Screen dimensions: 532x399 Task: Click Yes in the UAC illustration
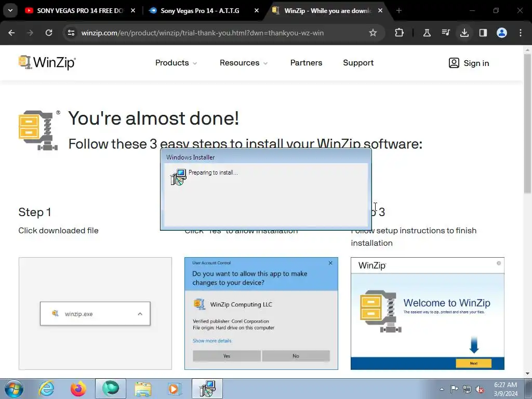[227, 355]
